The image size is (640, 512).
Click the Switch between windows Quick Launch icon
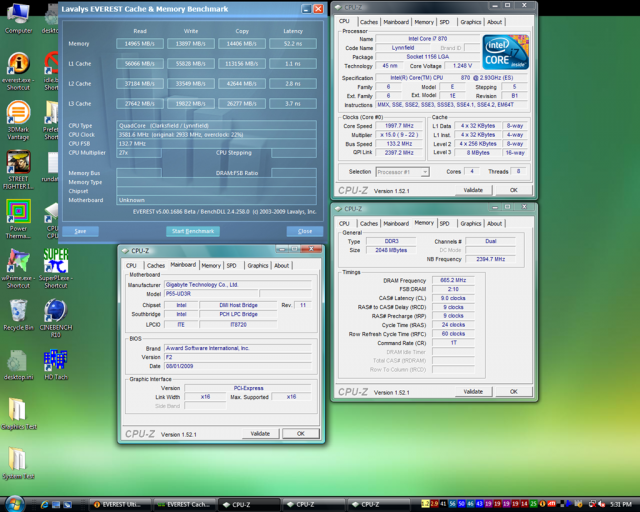(67, 505)
